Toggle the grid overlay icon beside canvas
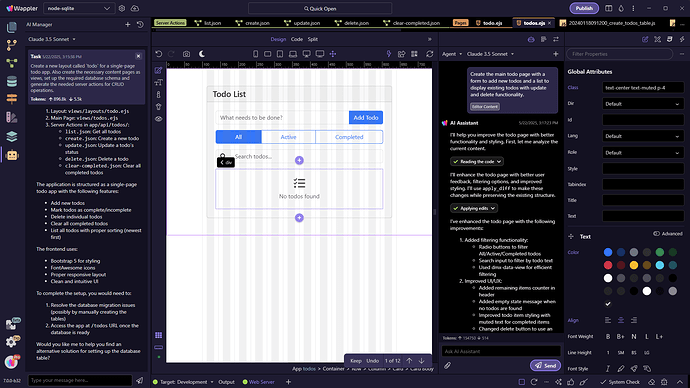Viewport: 690px width, 388px height. [158, 335]
